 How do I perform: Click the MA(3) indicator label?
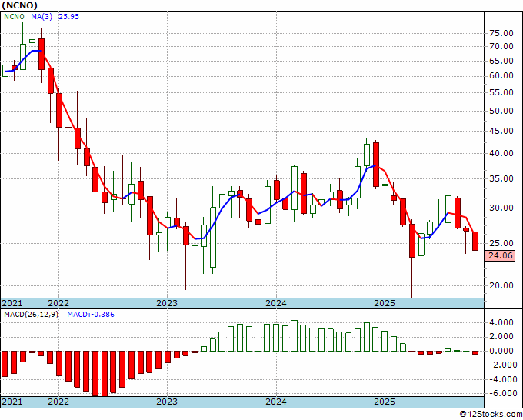(x=42, y=17)
